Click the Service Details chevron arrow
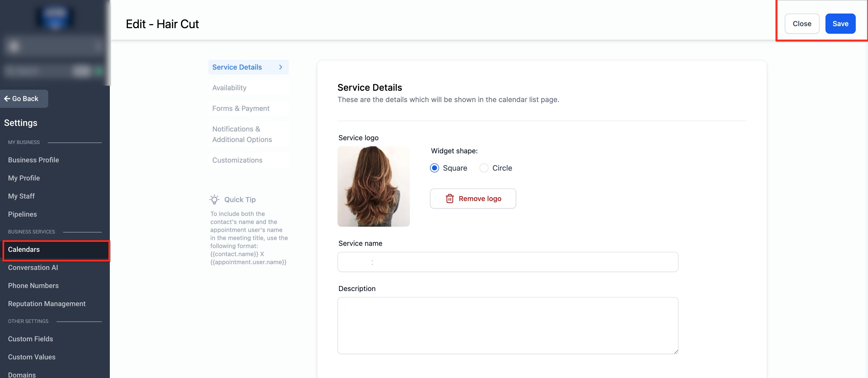Image resolution: width=868 pixels, height=378 pixels. click(x=280, y=67)
